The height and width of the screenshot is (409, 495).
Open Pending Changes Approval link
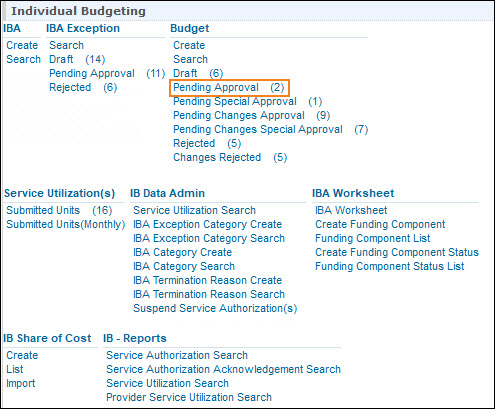239,115
